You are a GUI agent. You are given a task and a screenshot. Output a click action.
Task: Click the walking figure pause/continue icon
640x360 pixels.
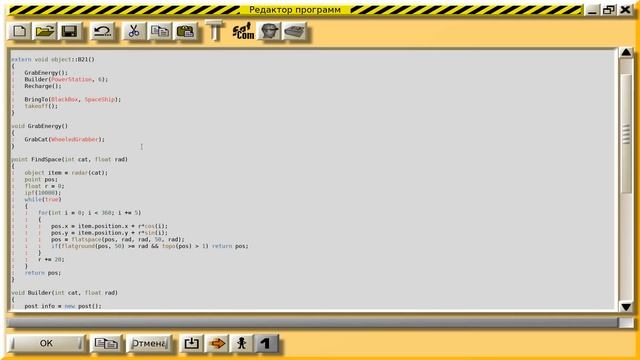(242, 343)
